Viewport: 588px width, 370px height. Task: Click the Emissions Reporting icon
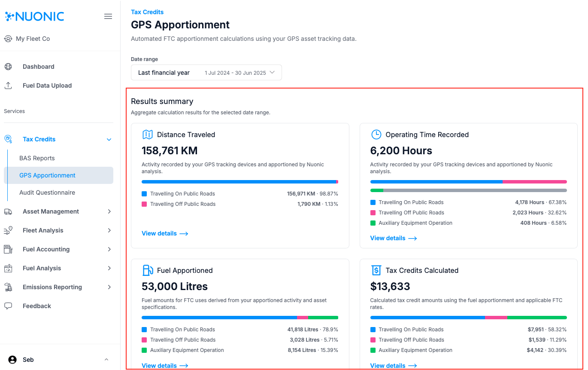pos(8,287)
